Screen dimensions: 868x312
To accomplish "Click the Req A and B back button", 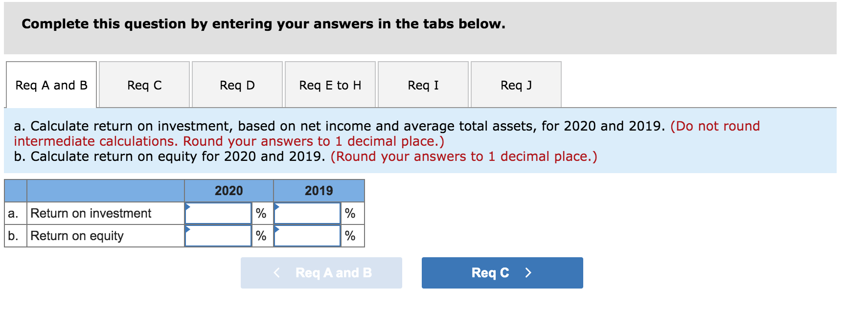I will pos(321,273).
